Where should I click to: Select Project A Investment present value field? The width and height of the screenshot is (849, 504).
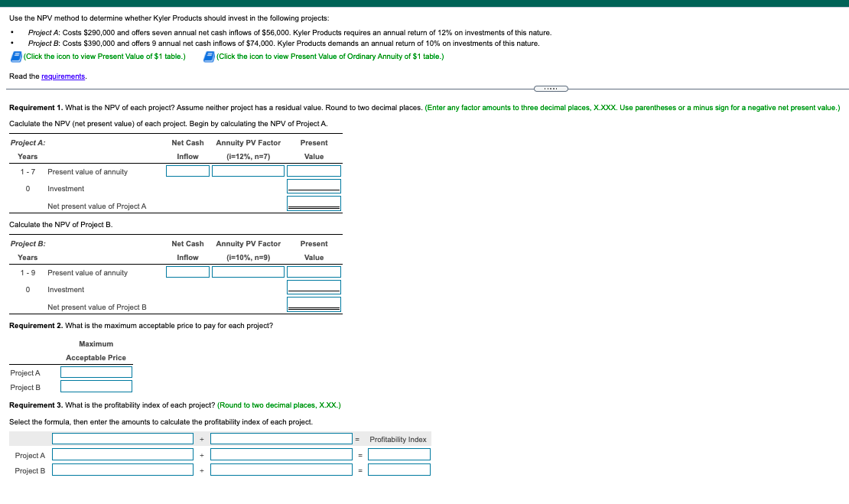tap(314, 185)
